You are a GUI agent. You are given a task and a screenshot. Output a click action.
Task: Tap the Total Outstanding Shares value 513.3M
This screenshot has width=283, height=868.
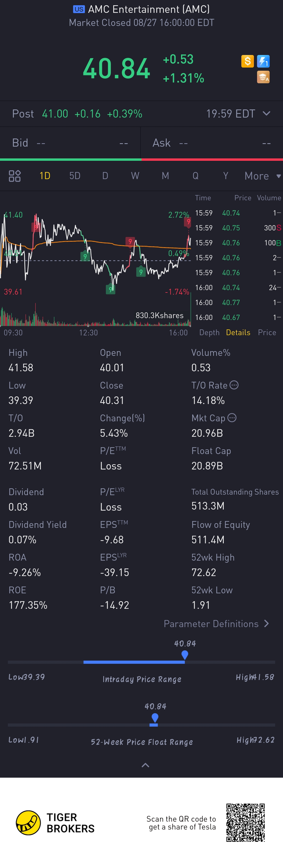coord(208,506)
